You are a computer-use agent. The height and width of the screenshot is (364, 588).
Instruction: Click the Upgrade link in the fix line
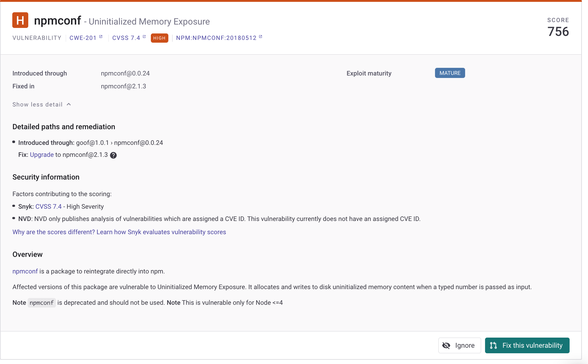click(42, 155)
